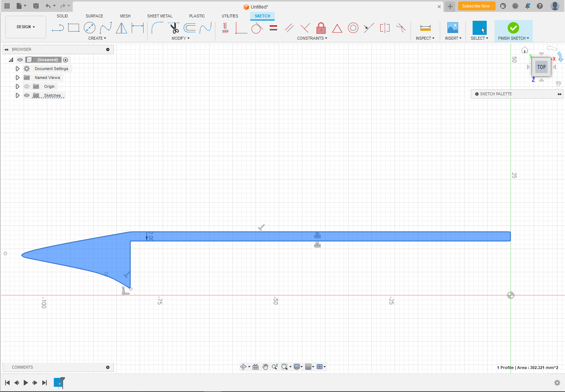565x392 pixels.
Task: Apply the Parallel constraint
Action: click(289, 28)
